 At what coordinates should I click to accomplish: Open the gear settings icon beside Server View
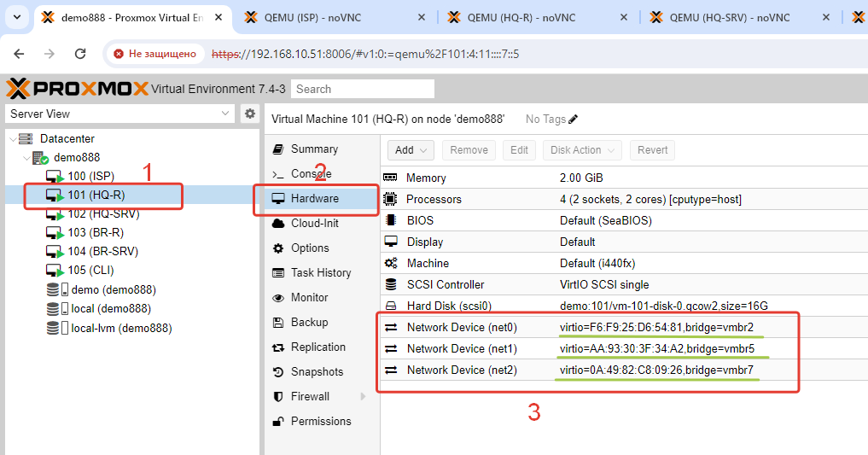tap(250, 114)
